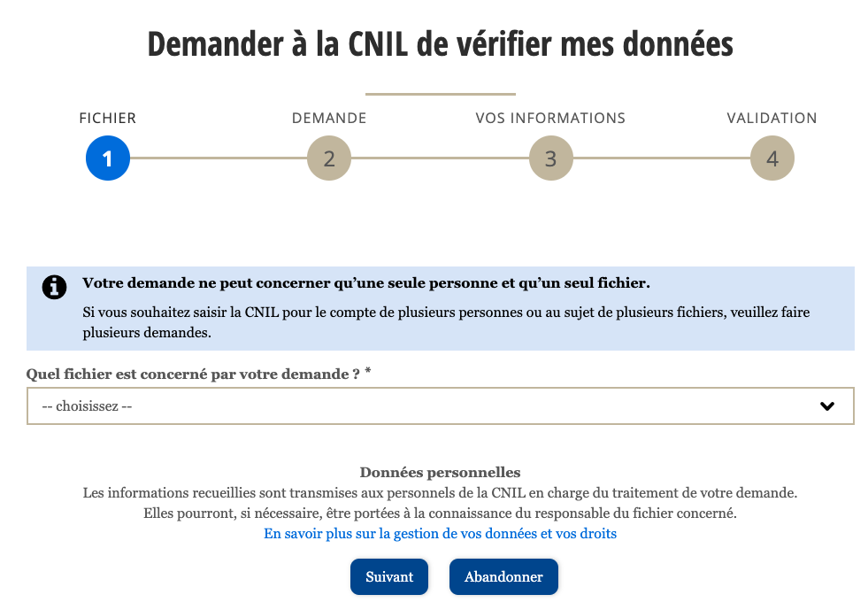This screenshot has width=868, height=610.
Task: Click the progress line between steps 3 and 4
Action: click(x=662, y=158)
